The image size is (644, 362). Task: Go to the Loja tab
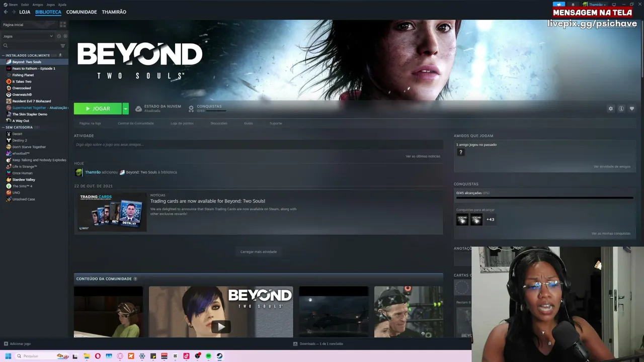click(25, 12)
